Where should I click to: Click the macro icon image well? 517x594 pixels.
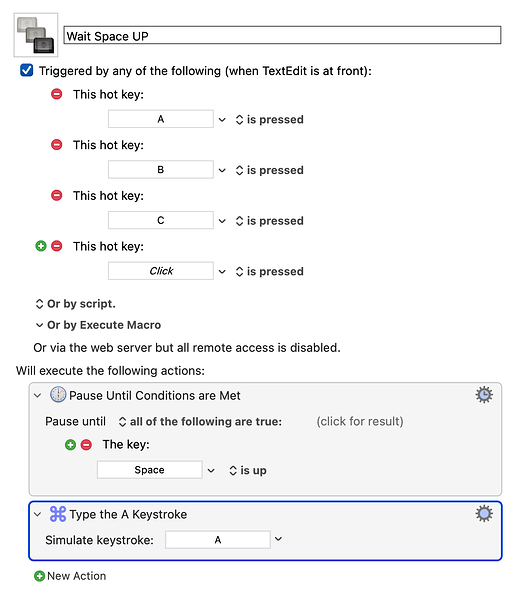pos(36,35)
